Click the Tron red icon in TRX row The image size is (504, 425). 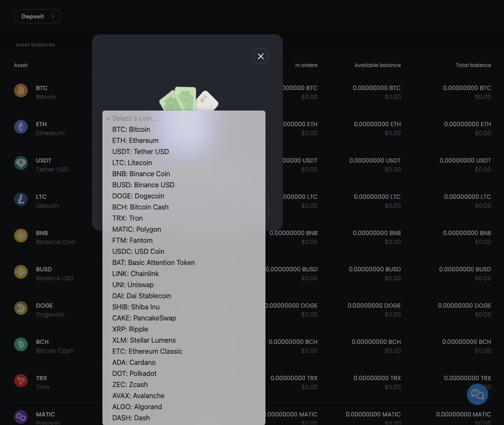[21, 381]
